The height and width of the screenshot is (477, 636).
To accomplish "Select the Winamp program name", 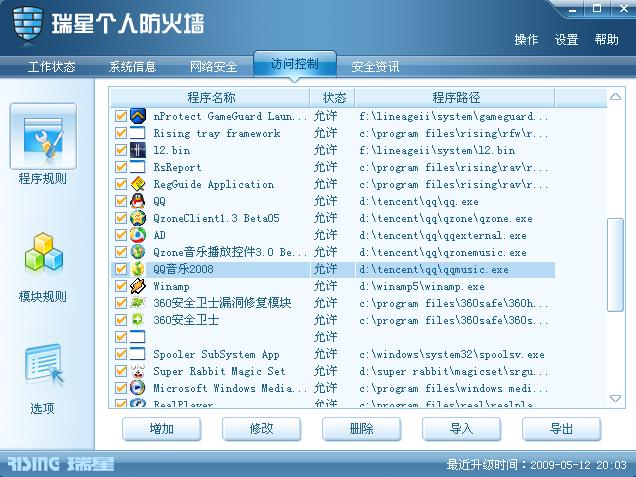I will tap(171, 286).
